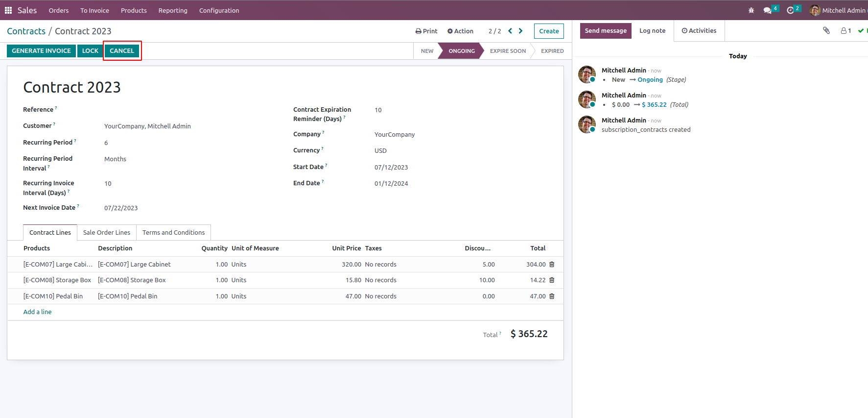Open Mitchell Admin user menu

point(839,10)
